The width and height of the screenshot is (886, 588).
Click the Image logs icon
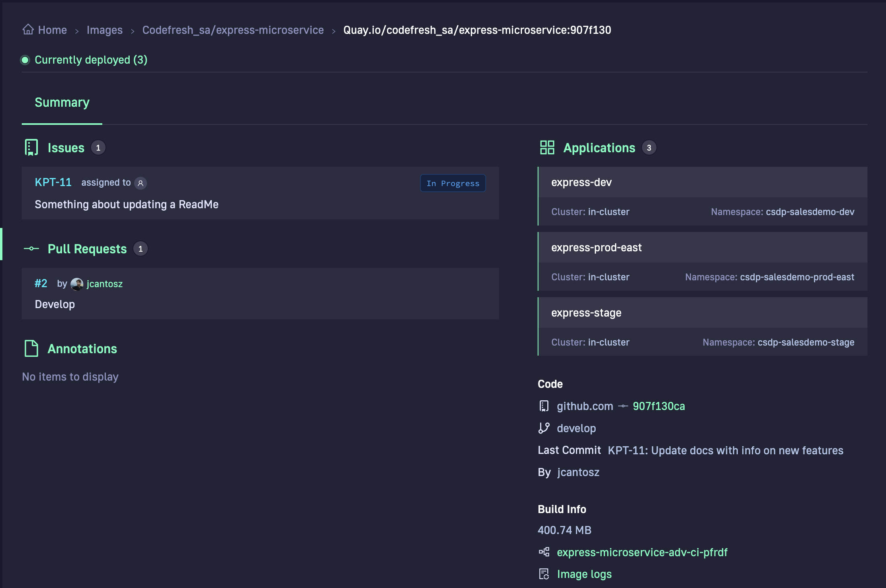(x=544, y=574)
